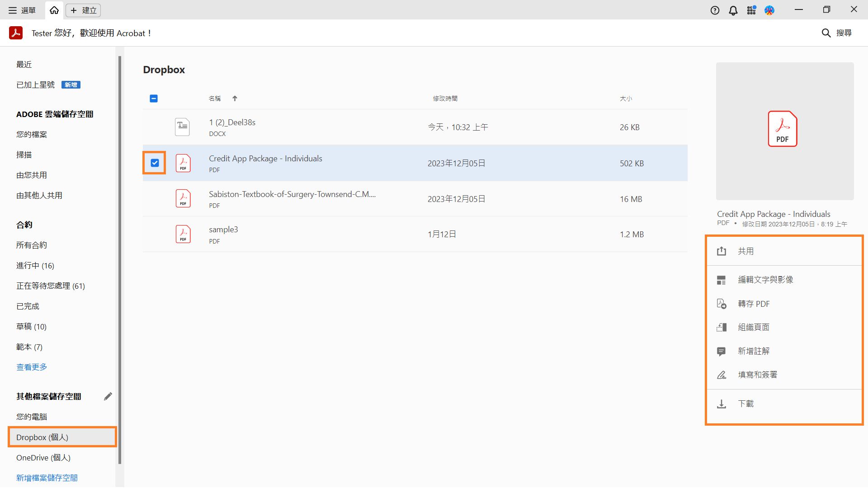Click the Organize pages (組織頁面) icon
Viewport: 868px width, 488px height.
pos(722,328)
